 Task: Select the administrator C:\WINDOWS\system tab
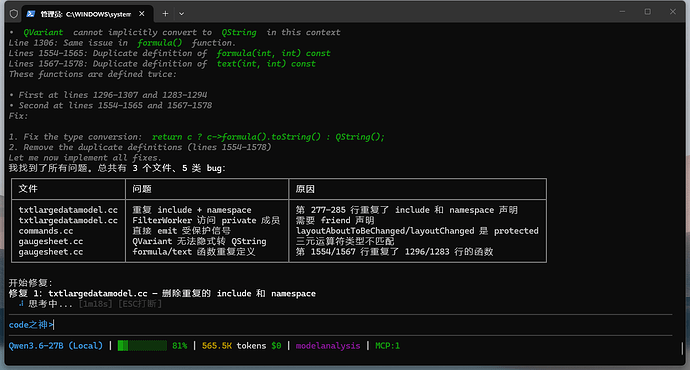[x=87, y=14]
